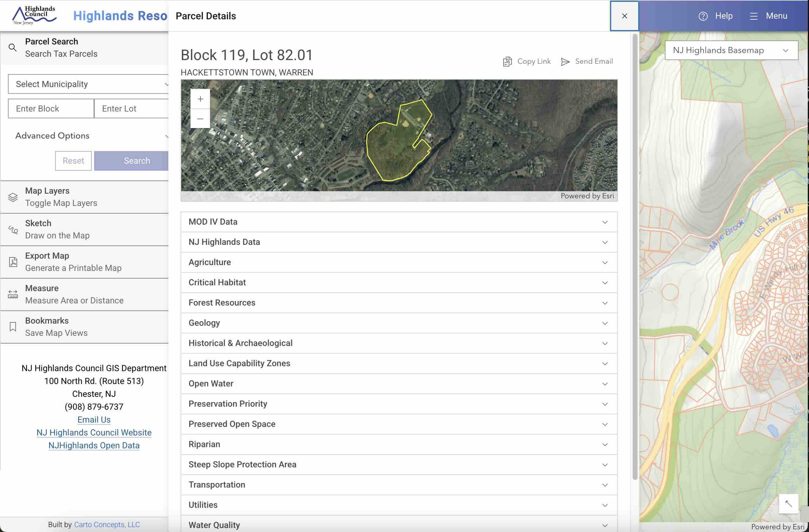
Task: Click the Send Email icon
Action: pyautogui.click(x=565, y=62)
